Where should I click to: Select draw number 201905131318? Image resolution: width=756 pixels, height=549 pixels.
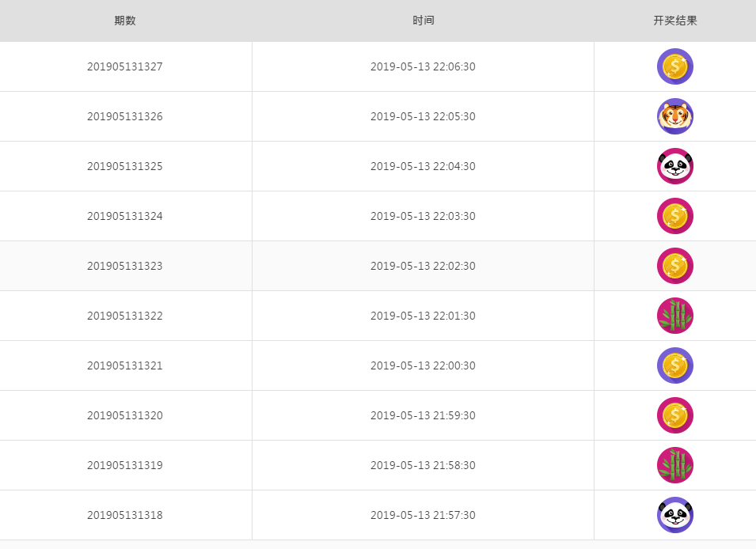[x=125, y=515]
